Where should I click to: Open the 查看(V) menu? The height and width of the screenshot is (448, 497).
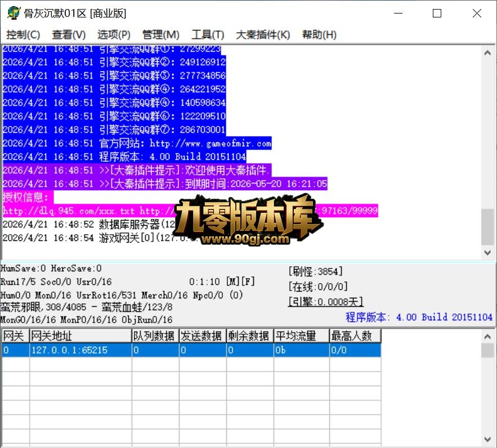tap(69, 34)
